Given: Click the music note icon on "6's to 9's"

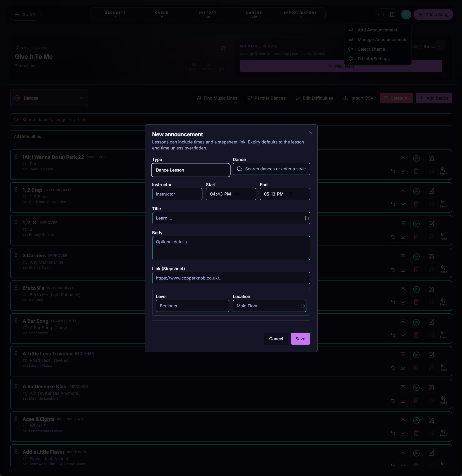Looking at the screenshot, I should click(x=432, y=302).
